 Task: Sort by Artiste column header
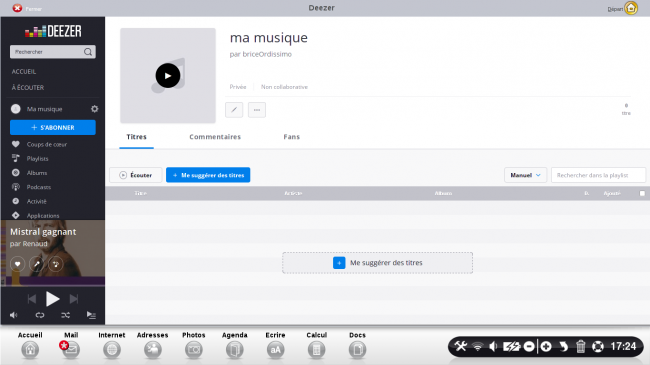[293, 193]
